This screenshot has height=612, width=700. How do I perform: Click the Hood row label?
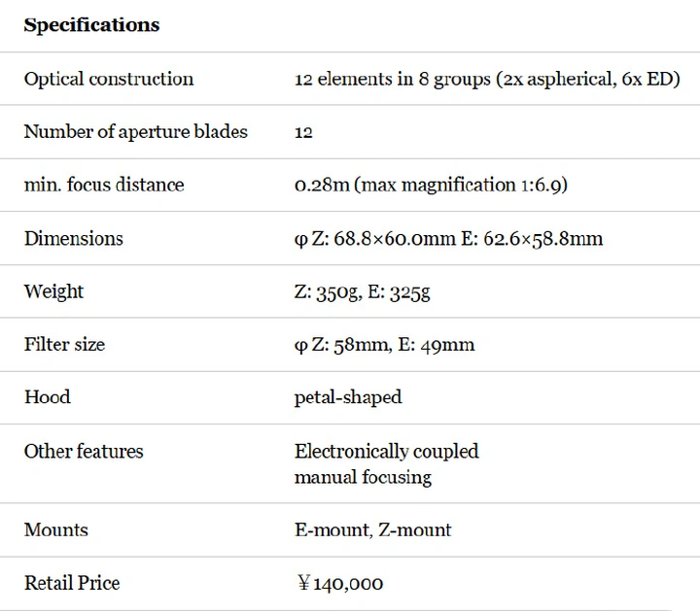[48, 396]
